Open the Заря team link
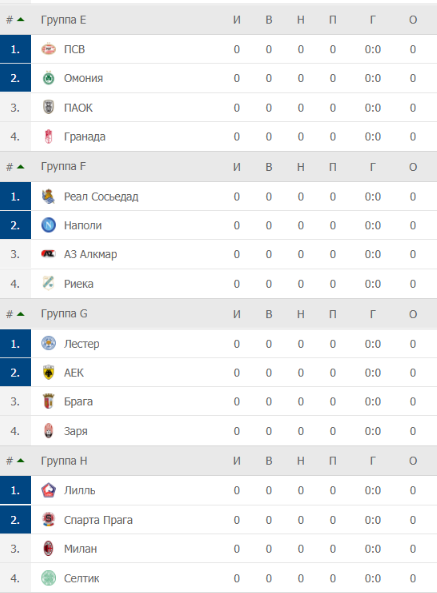Viewport: 437px width, 593px height. (76, 431)
